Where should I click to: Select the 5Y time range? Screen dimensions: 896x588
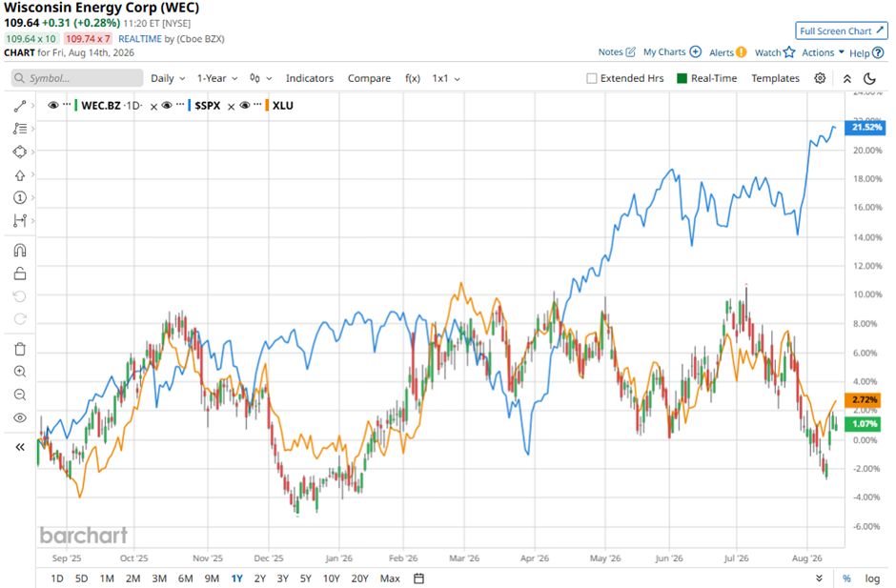click(306, 578)
